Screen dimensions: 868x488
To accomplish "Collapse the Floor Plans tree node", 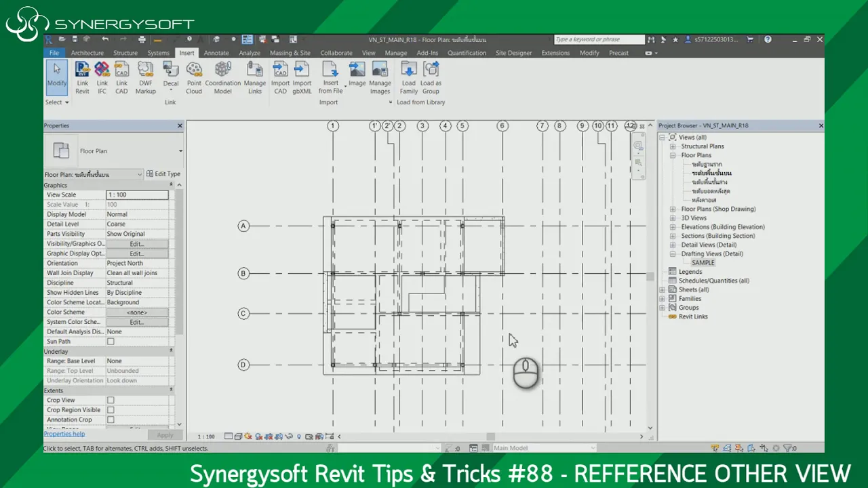I will coord(673,155).
